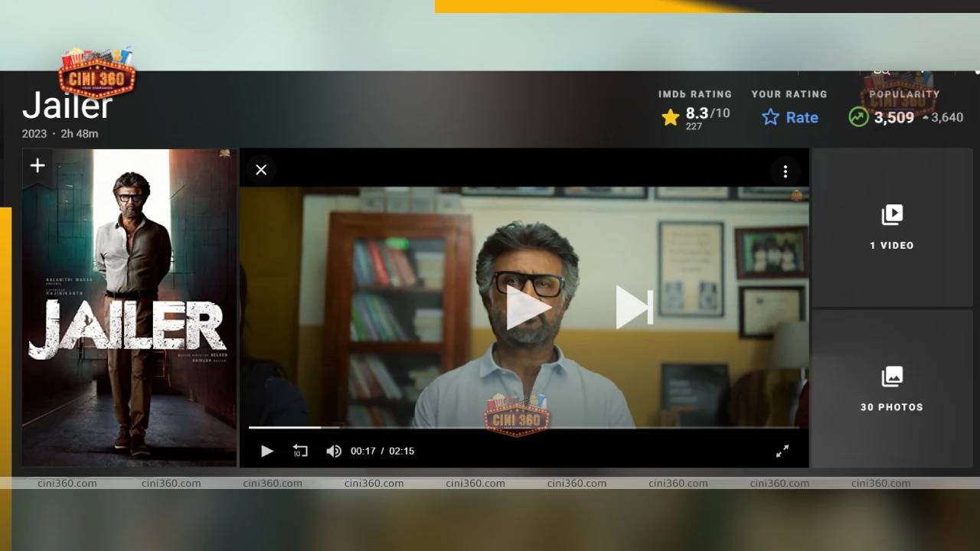980x551 pixels.
Task: Select the skip-to-next-video icon
Action: pyautogui.click(x=634, y=308)
